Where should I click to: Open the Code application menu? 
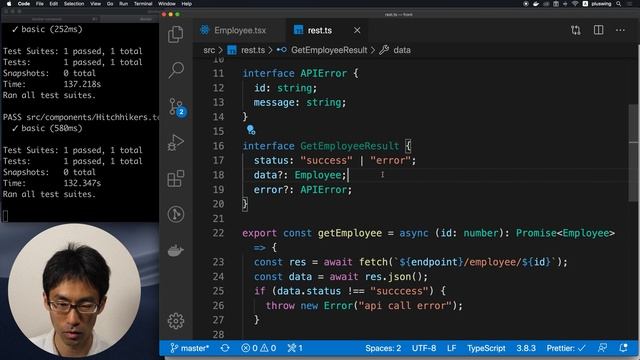click(x=24, y=4)
